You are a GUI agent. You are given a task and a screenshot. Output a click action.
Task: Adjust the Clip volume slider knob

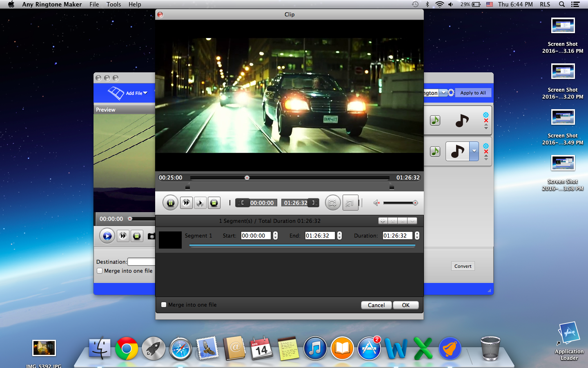click(415, 203)
